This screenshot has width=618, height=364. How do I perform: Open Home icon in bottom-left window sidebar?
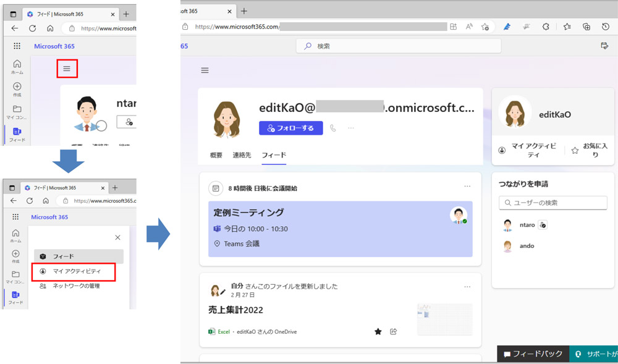click(x=16, y=235)
